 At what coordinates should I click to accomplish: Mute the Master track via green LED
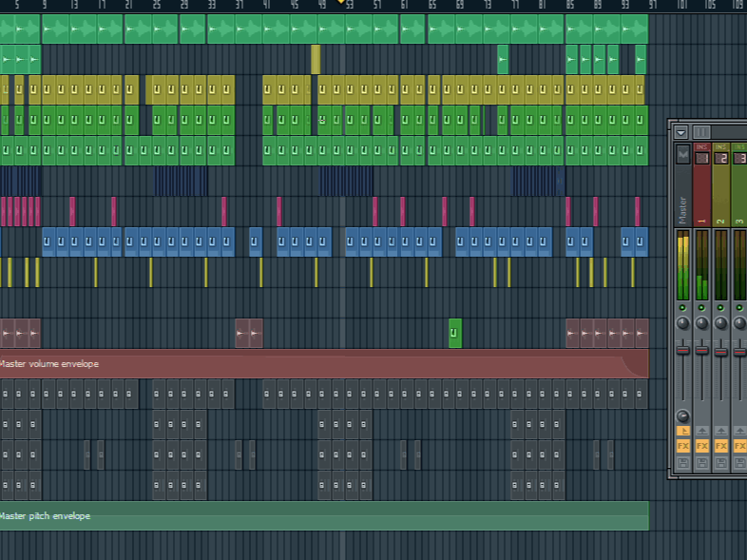tap(682, 309)
